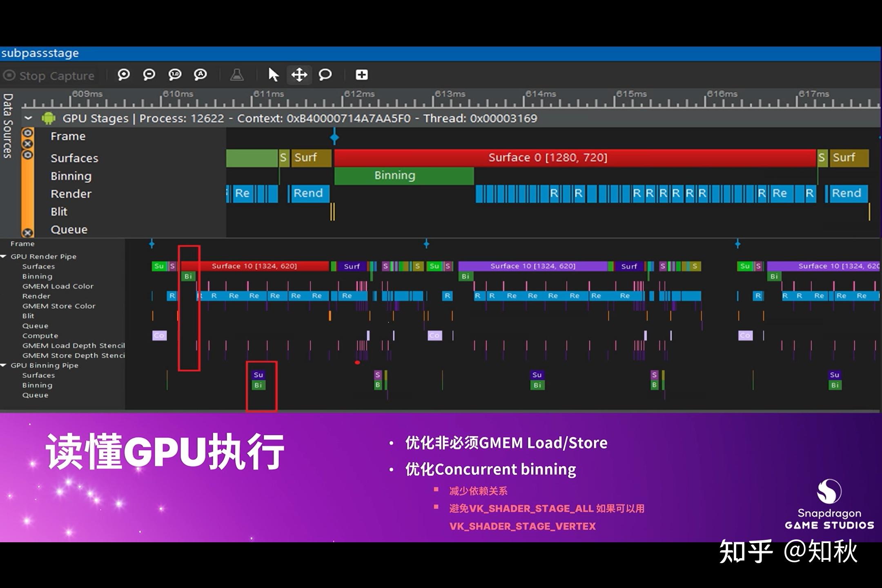Click the circular toggle below the X on the orange strip
Viewport: 882px width, 588px height.
(27, 154)
